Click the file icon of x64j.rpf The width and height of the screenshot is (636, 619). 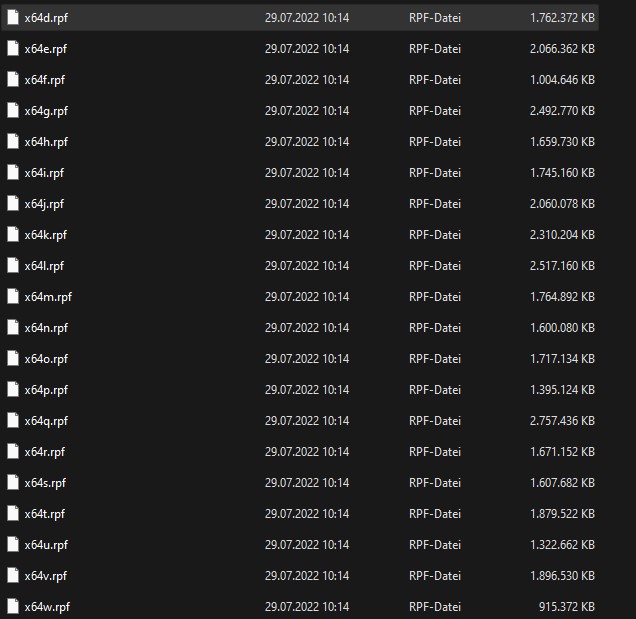13,203
